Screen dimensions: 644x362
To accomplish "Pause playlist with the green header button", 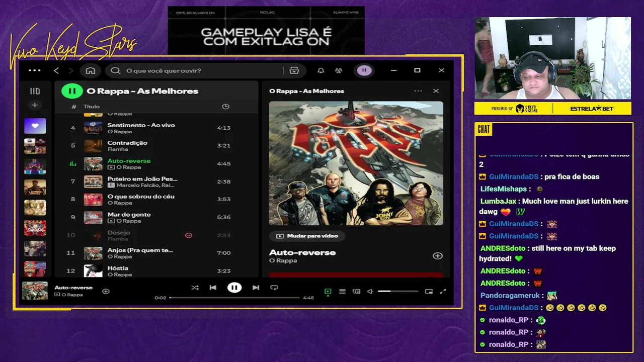I will [72, 91].
